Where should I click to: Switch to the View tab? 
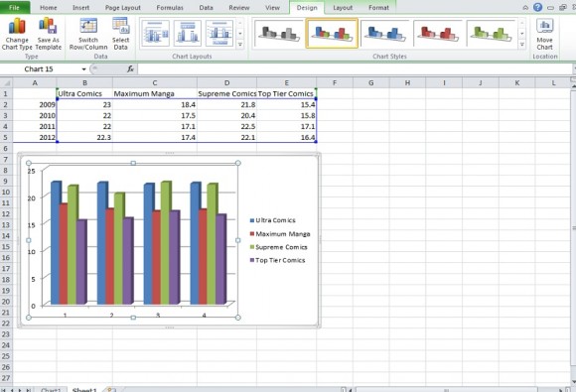272,7
